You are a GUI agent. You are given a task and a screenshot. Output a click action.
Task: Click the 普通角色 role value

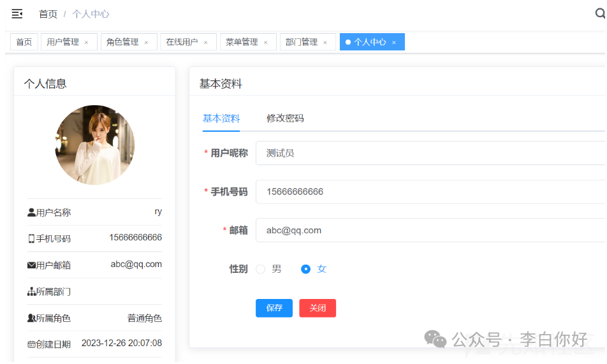(144, 318)
